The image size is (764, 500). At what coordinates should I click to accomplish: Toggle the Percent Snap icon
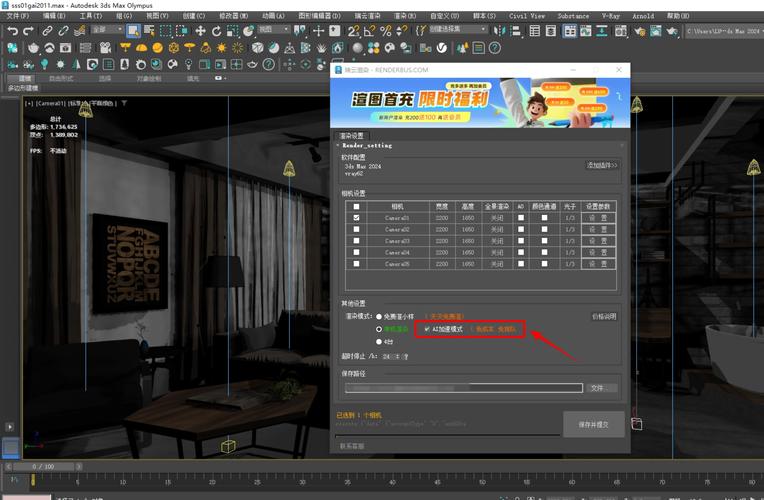point(385,31)
